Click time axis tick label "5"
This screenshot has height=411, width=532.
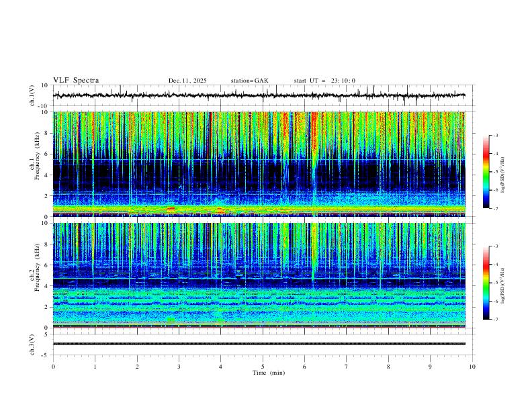tap(263, 367)
